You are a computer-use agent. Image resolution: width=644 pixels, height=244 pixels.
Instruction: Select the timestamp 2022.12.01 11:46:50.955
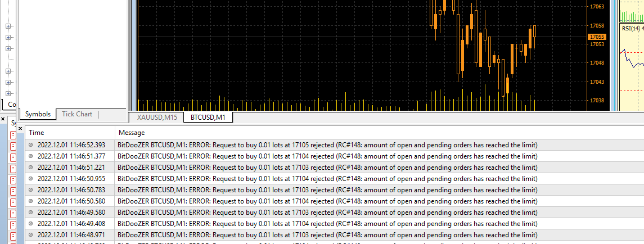71,179
